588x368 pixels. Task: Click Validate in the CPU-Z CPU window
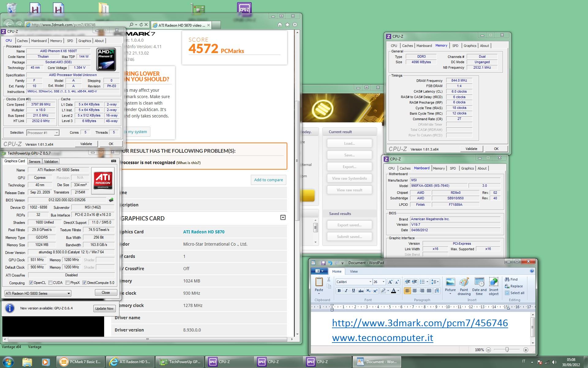86,144
